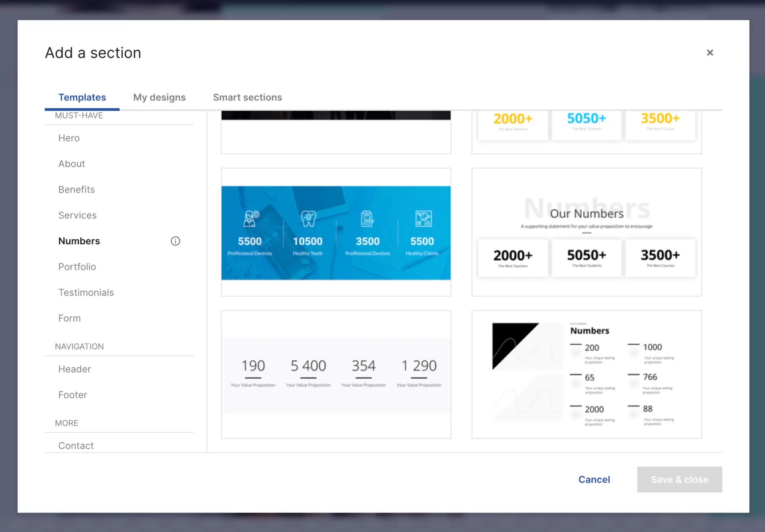The width and height of the screenshot is (765, 532).
Task: Select the Portfolio category
Action: coord(77,267)
